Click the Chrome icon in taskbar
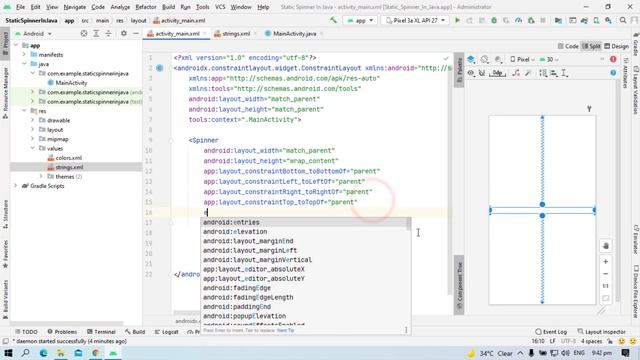 (96, 353)
